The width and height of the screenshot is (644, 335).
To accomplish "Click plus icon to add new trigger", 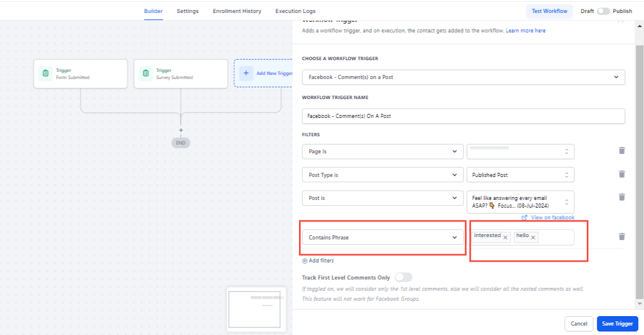I will (x=246, y=73).
